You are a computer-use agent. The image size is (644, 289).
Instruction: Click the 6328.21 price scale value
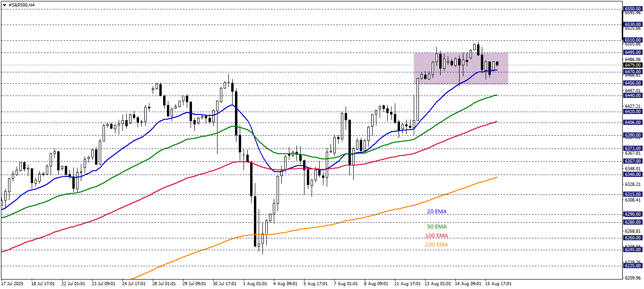click(633, 184)
